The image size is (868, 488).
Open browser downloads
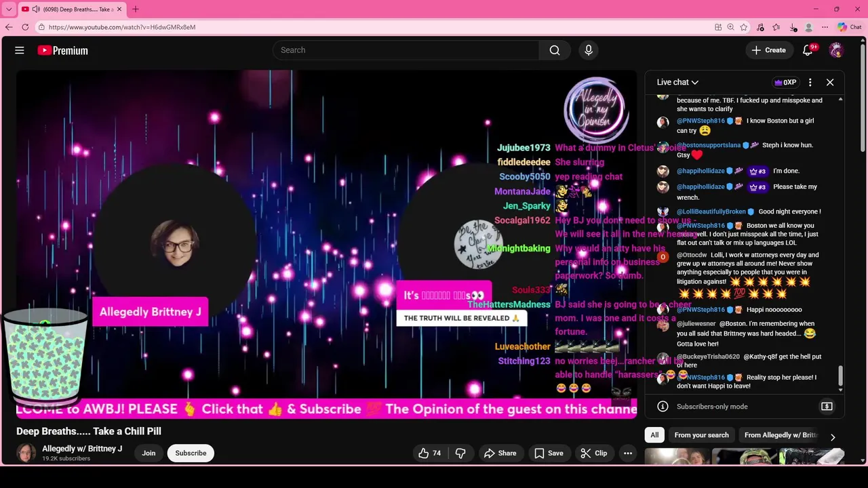point(793,27)
